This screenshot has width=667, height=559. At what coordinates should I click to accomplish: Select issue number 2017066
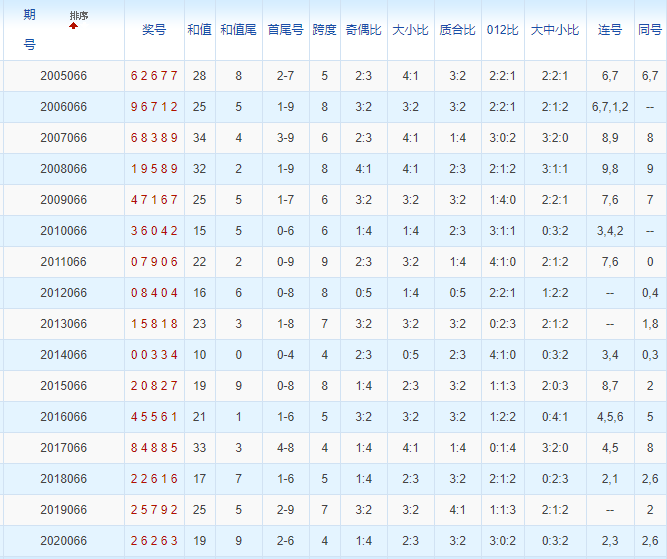pos(64,448)
